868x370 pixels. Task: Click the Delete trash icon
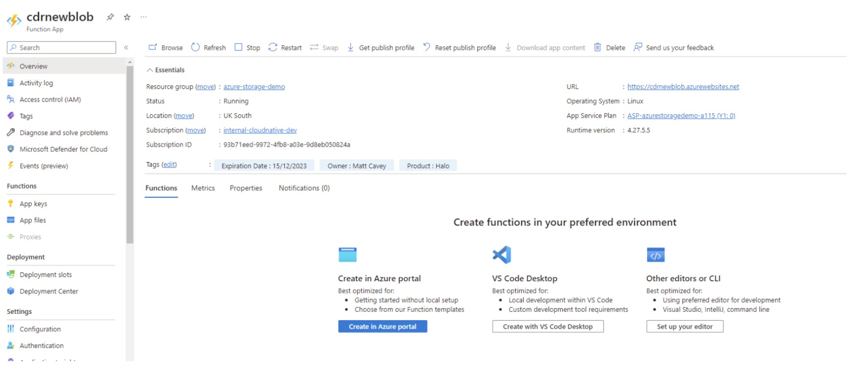(x=597, y=47)
